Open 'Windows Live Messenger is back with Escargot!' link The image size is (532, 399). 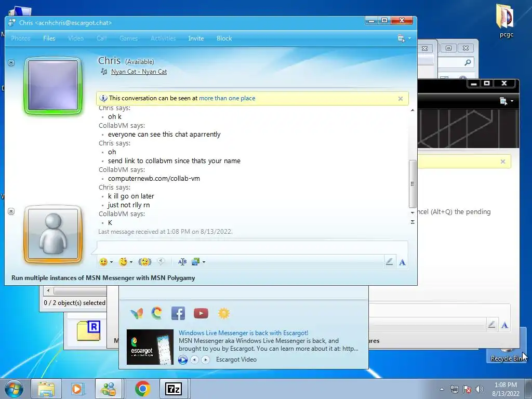pyautogui.click(x=243, y=333)
